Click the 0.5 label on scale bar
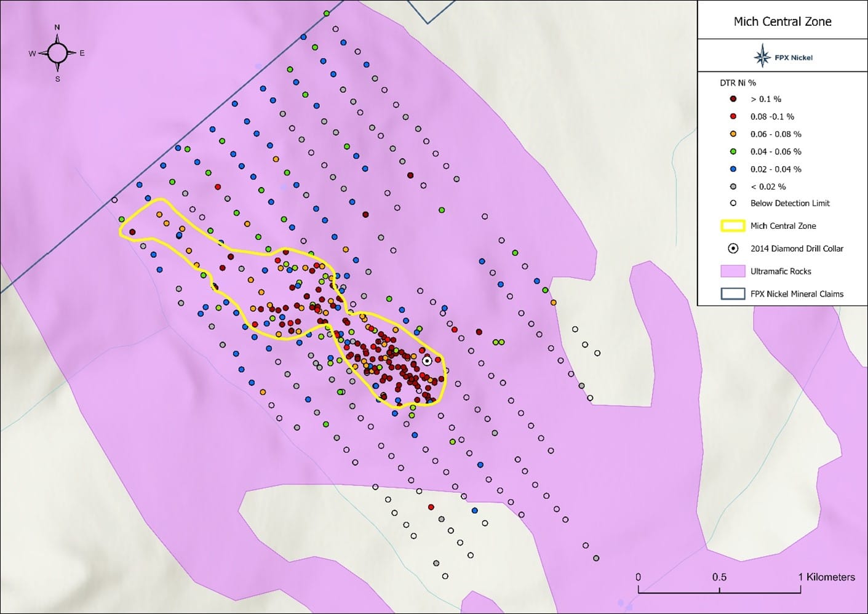This screenshot has height=614, width=868. [x=719, y=577]
